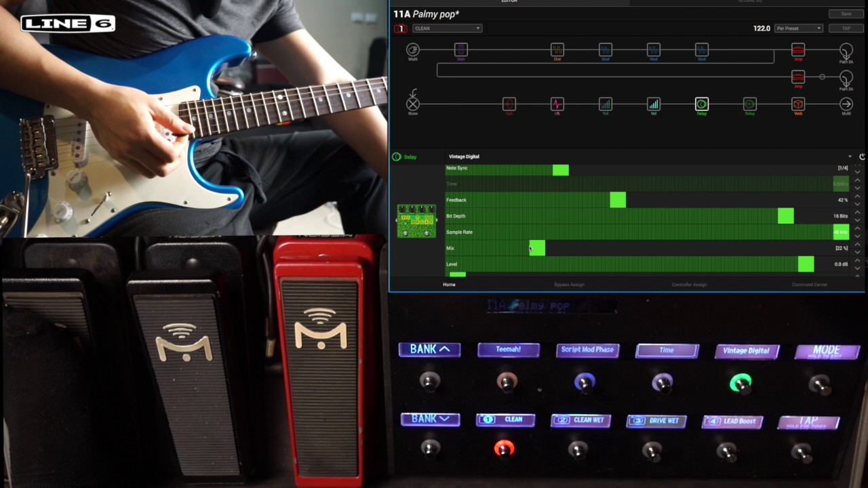Open the Command Center tab
This screenshot has height=488, width=868.
click(810, 285)
